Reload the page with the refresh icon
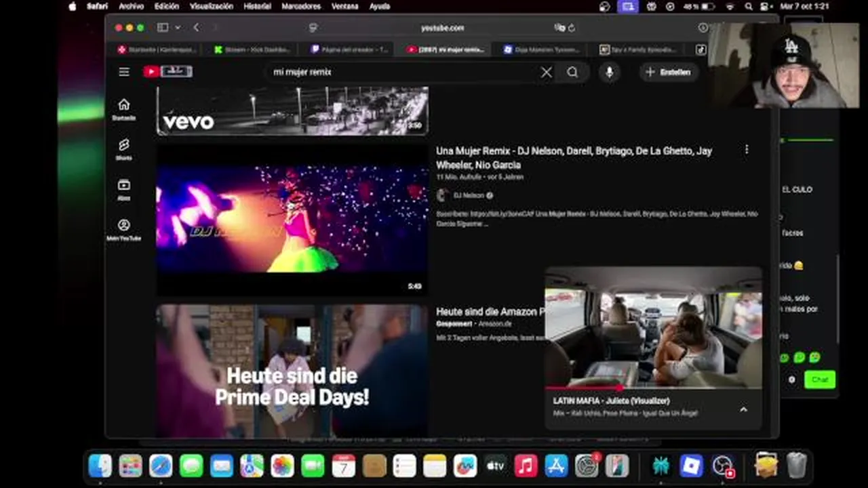This screenshot has height=488, width=868. 572,28
